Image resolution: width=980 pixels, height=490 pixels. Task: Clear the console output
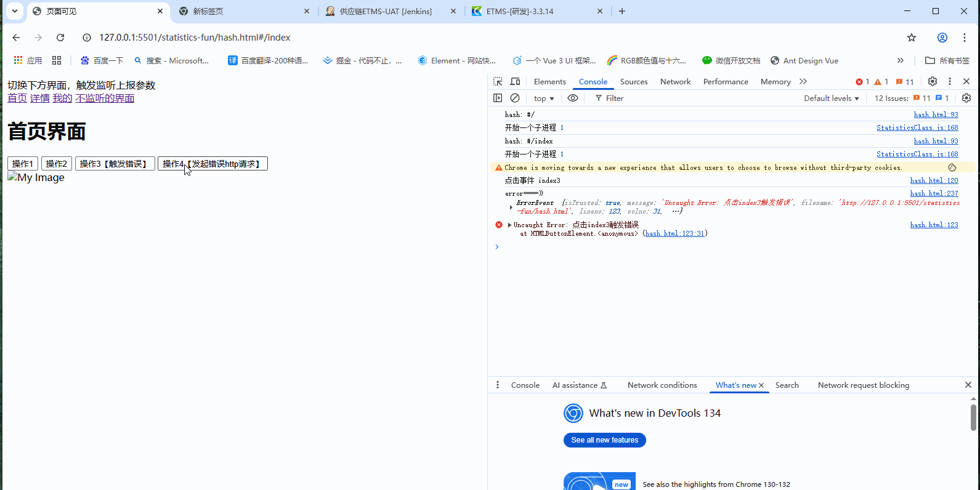[515, 98]
